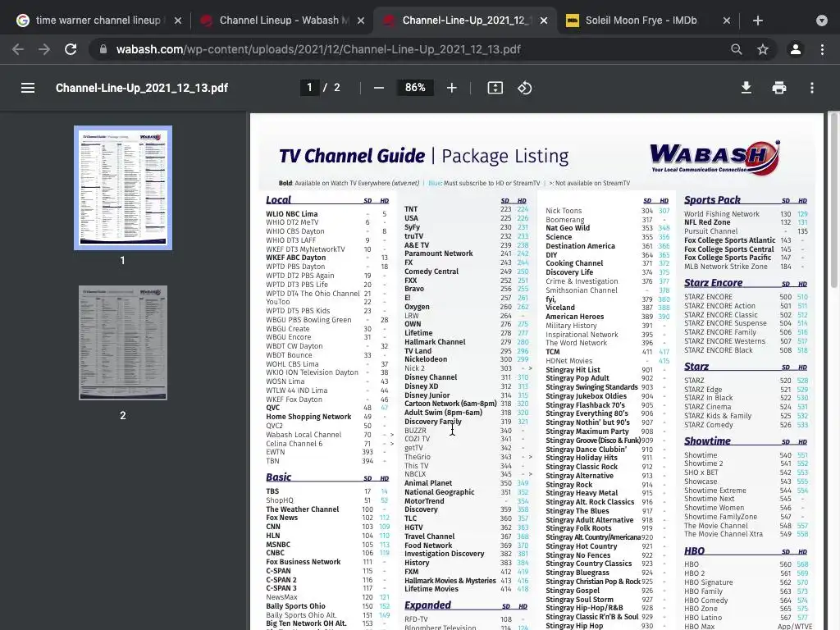Click The Movie Channel Xtra entry

click(x=724, y=534)
